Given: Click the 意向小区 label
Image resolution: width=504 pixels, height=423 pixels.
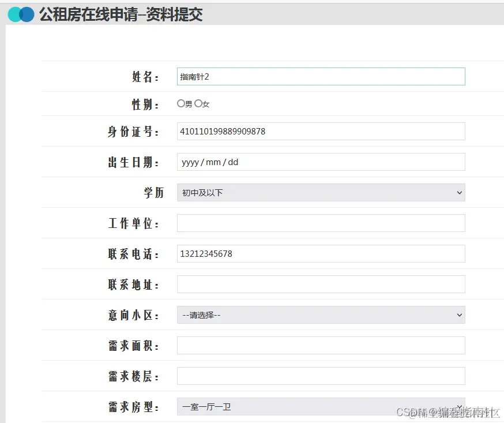Looking at the screenshot, I should (x=133, y=315).
